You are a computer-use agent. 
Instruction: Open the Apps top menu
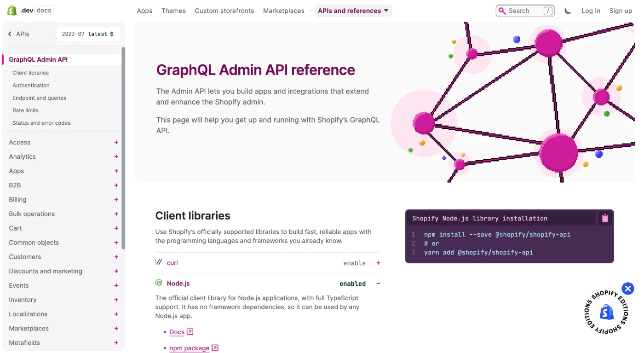(x=144, y=11)
